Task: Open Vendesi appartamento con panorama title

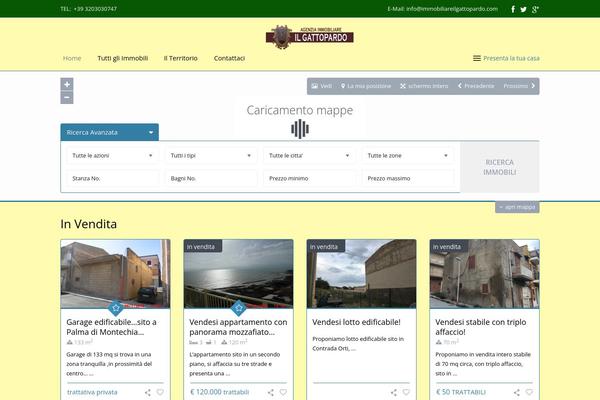Action: pos(238,327)
